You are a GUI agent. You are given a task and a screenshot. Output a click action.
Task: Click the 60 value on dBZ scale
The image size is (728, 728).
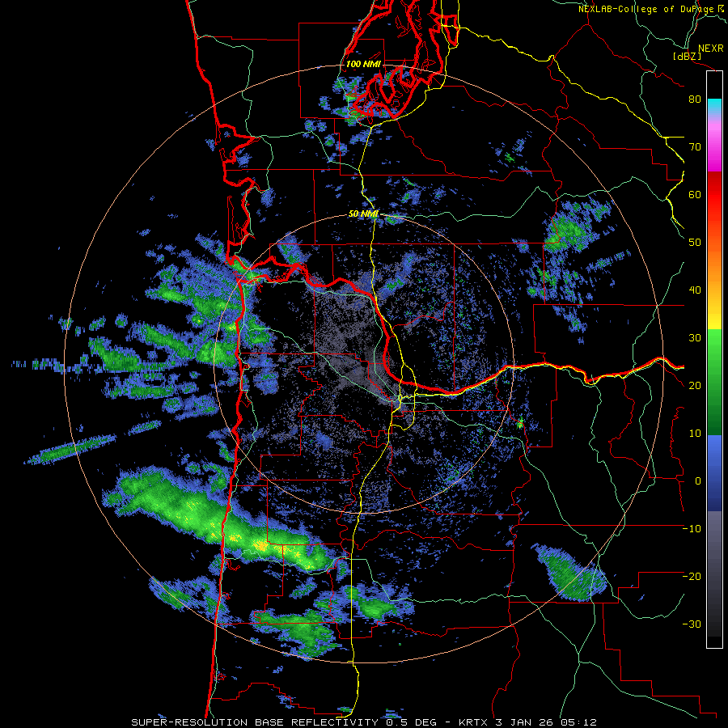[695, 195]
